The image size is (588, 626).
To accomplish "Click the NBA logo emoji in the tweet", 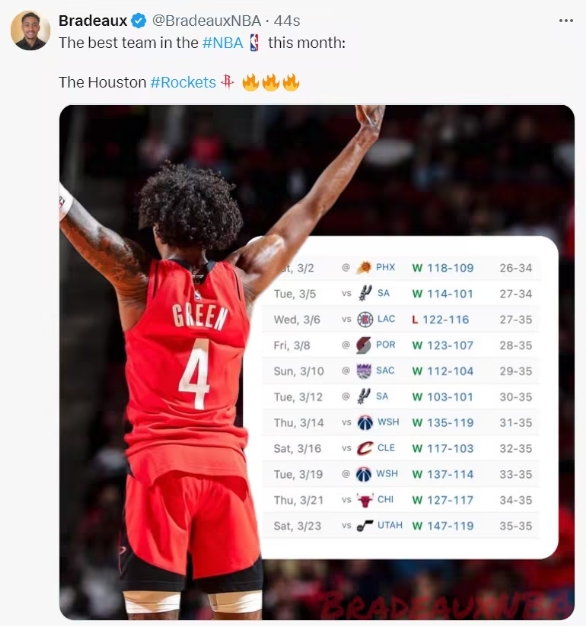I will 254,42.
